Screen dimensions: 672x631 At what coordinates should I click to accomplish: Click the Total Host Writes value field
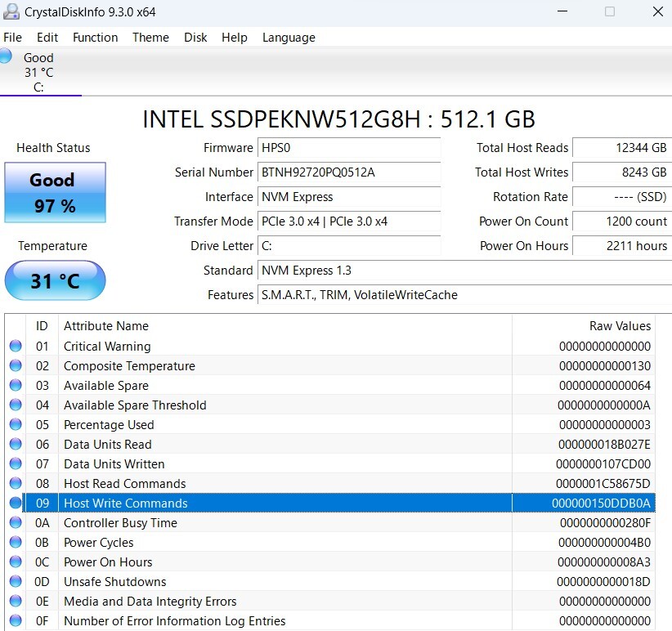pos(621,172)
